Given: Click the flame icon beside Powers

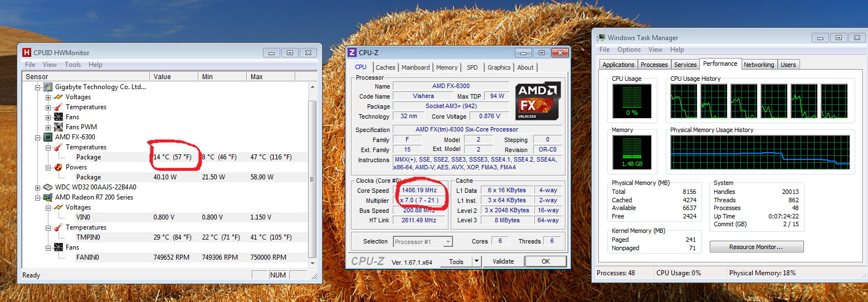Looking at the screenshot, I should coord(58,167).
